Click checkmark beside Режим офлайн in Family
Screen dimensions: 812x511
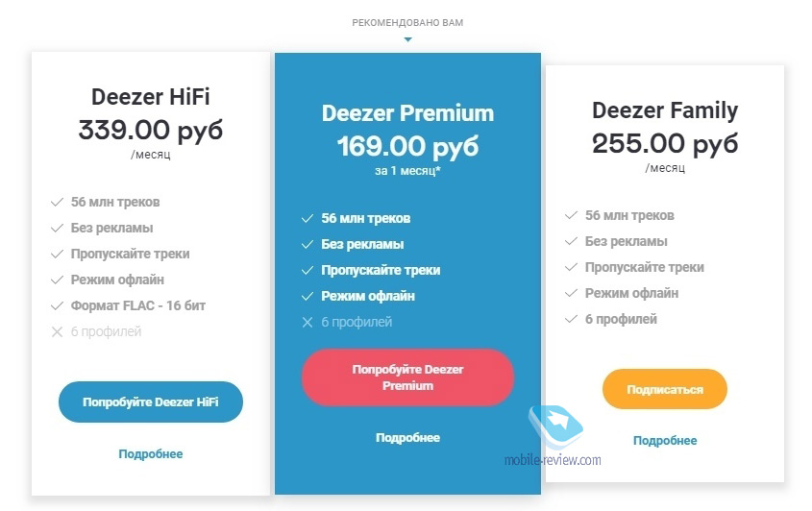571,293
